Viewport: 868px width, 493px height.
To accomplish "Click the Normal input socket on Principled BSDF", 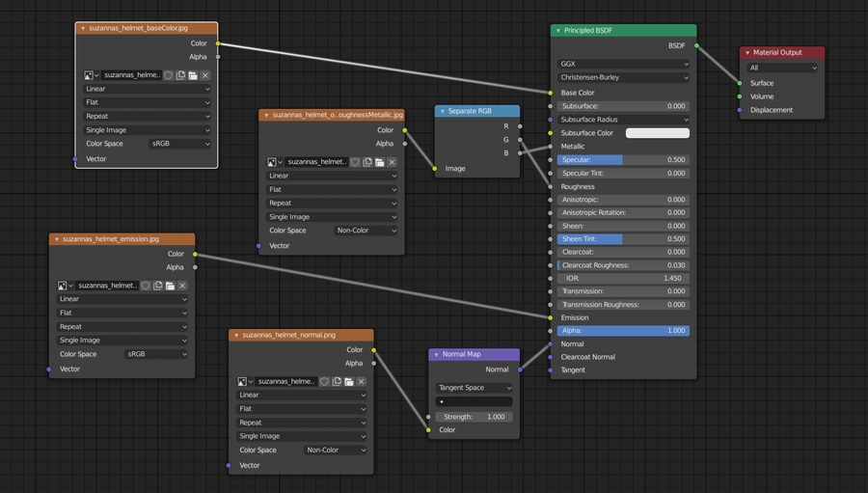I will (x=551, y=343).
